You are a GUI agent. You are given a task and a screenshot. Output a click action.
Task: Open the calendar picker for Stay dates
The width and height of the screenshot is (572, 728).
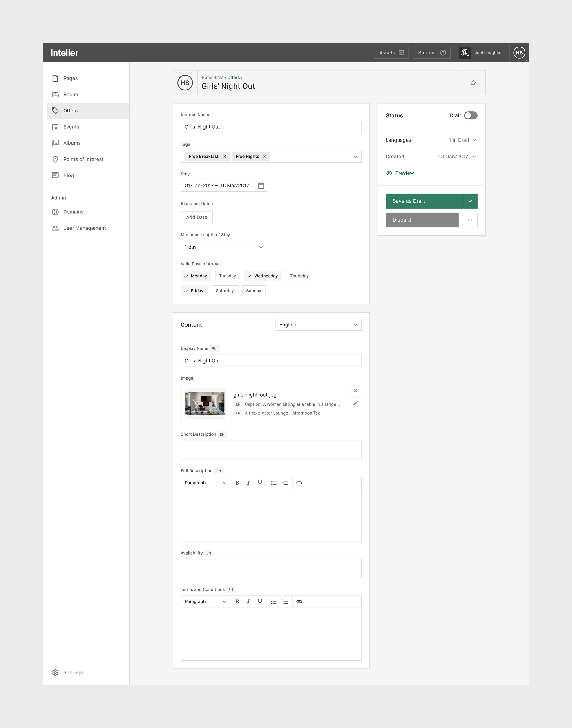pos(261,185)
